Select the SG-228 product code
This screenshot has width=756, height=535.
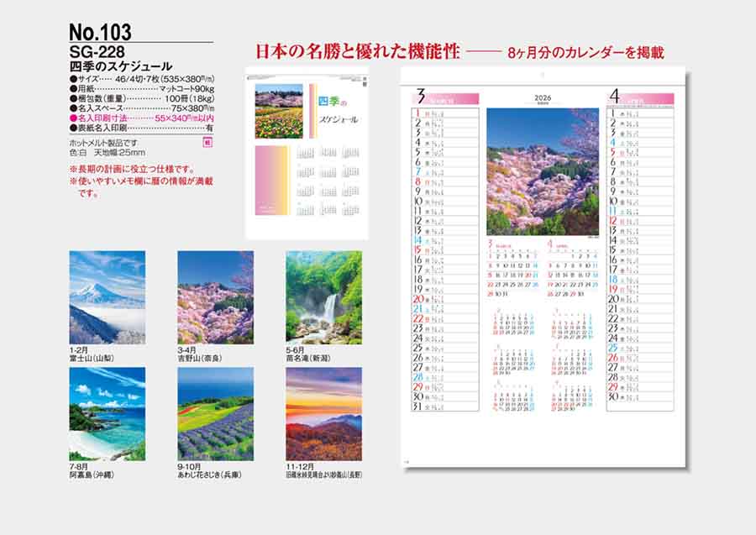coord(97,51)
